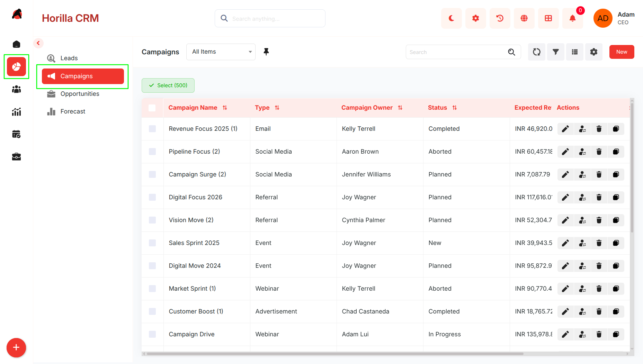
Task: Open the filter funnel icon
Action: (555, 52)
